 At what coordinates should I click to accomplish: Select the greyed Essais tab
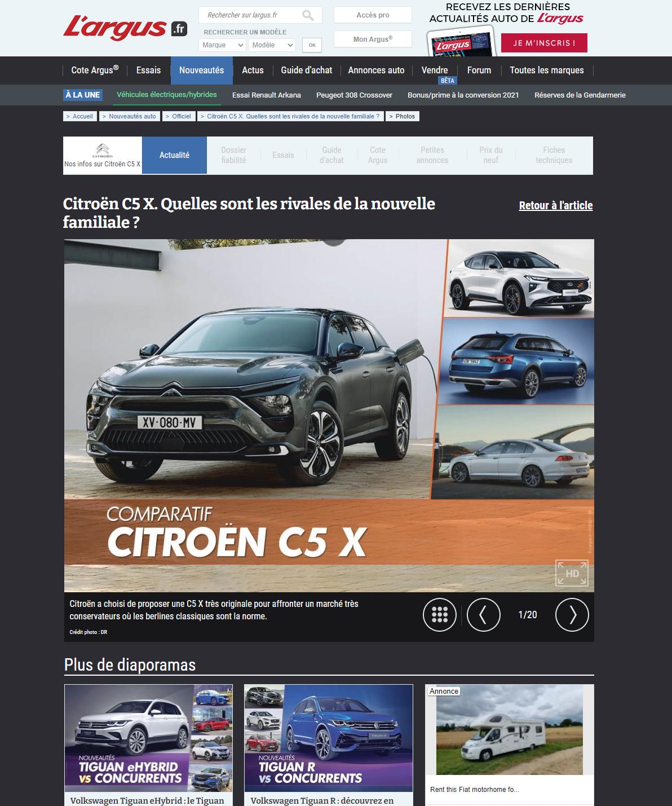[x=283, y=155]
